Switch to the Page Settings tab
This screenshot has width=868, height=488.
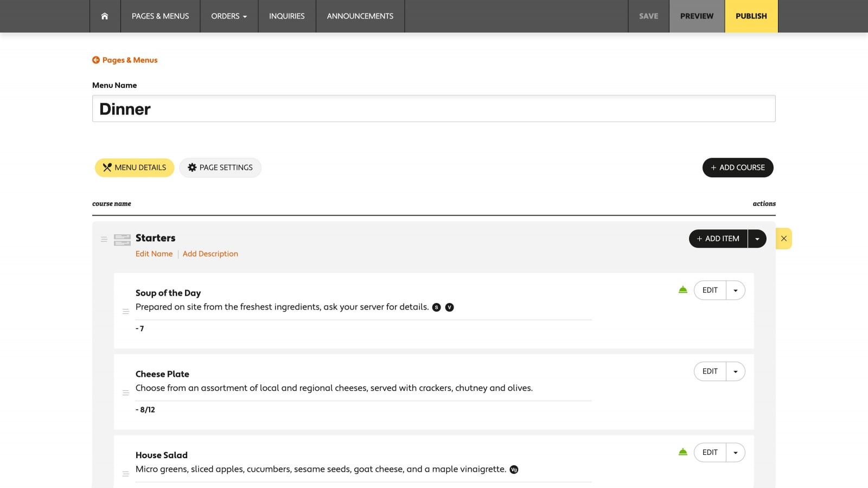(x=220, y=168)
